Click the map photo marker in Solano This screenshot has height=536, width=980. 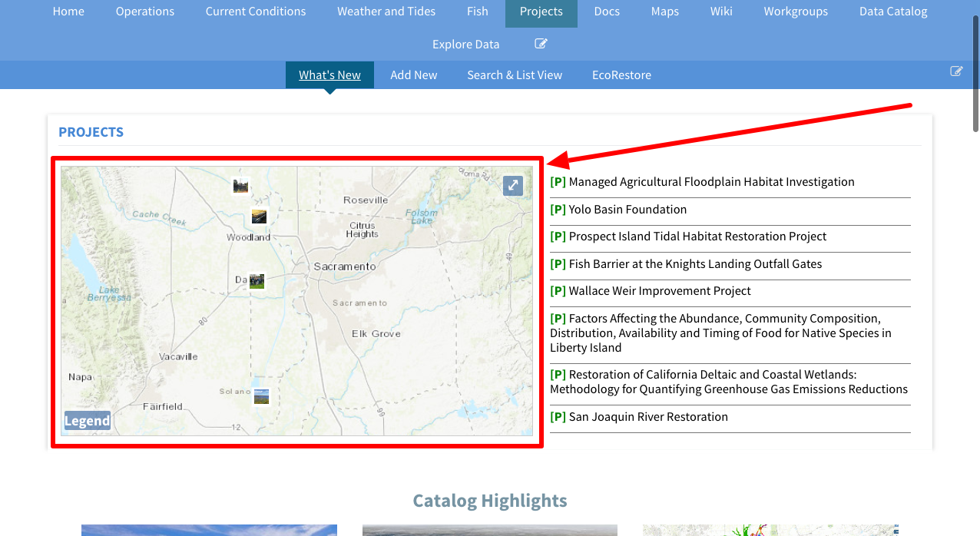point(262,396)
